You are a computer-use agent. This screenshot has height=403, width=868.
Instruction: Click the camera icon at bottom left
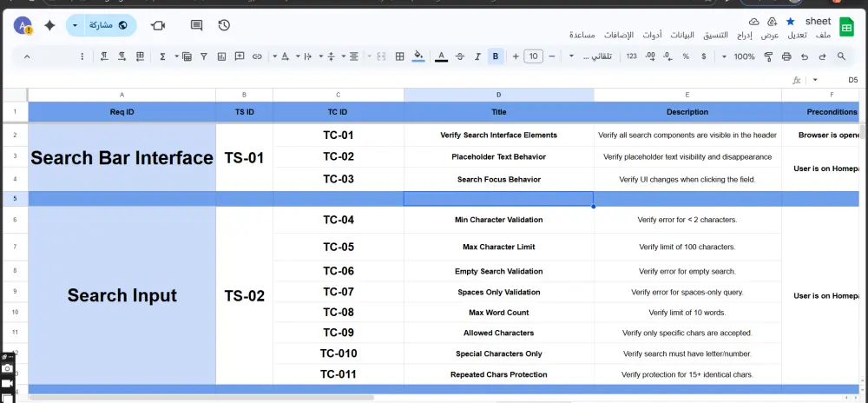pyautogui.click(x=7, y=368)
